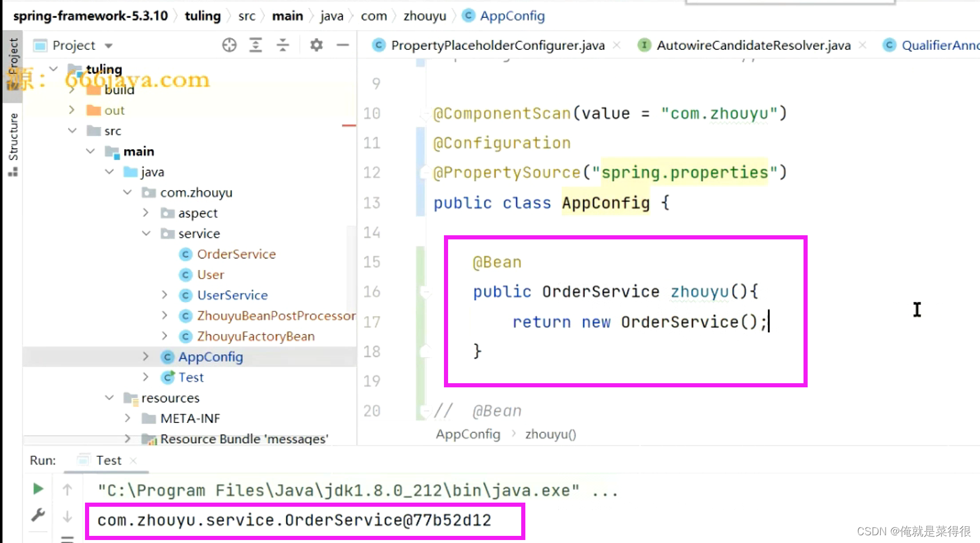Expand the ZhouyuBeanPostProcessor node
This screenshot has height=543, width=980.
(165, 315)
